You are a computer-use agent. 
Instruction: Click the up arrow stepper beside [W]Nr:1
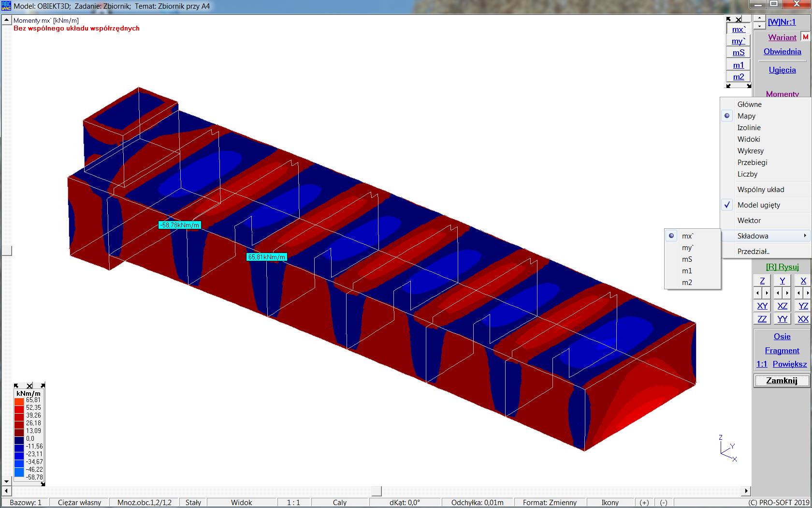point(760,18)
